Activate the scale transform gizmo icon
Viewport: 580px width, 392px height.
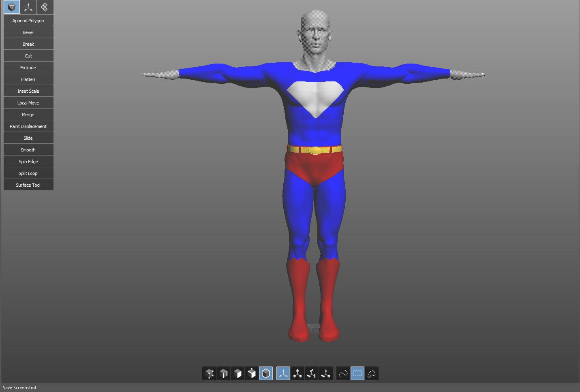(312, 373)
